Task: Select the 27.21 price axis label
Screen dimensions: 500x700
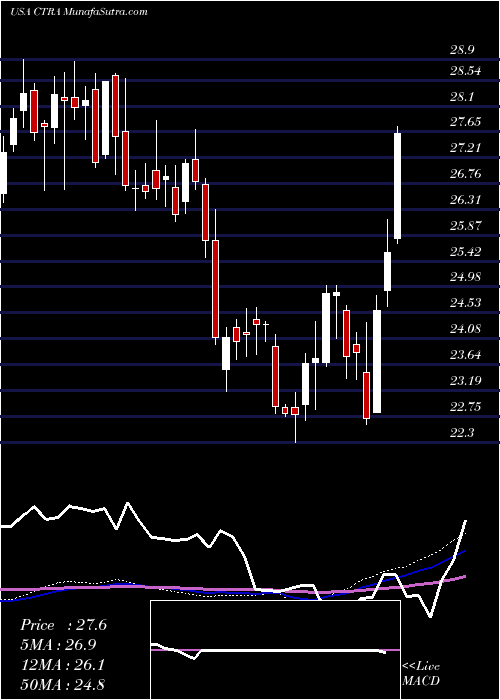Action: tap(466, 148)
